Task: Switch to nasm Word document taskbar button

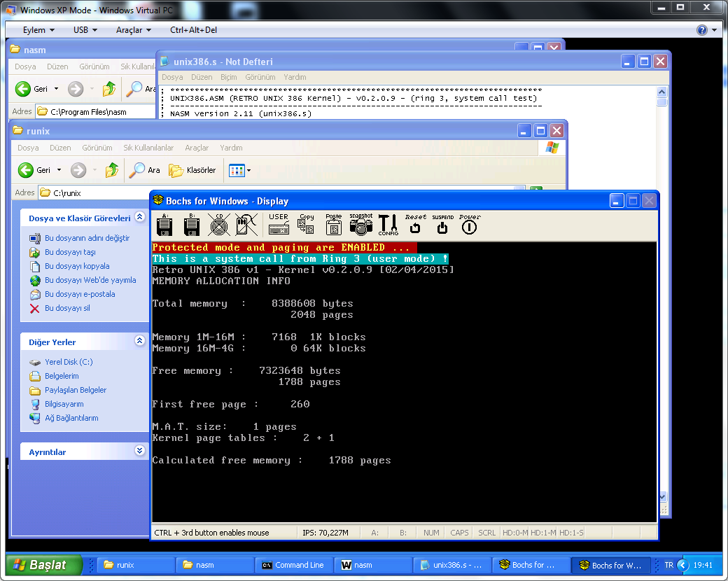Action: tap(372, 565)
